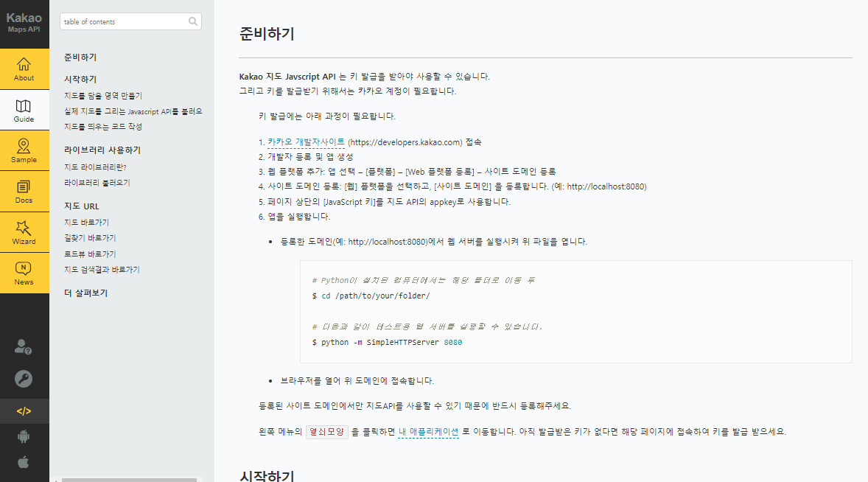
Task: Click the user help icon in sidebar
Action: [x=24, y=347]
